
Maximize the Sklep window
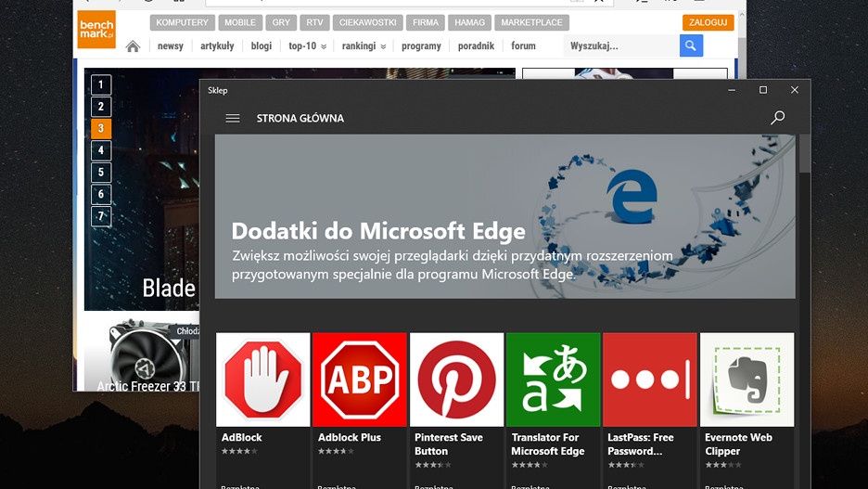coord(763,90)
